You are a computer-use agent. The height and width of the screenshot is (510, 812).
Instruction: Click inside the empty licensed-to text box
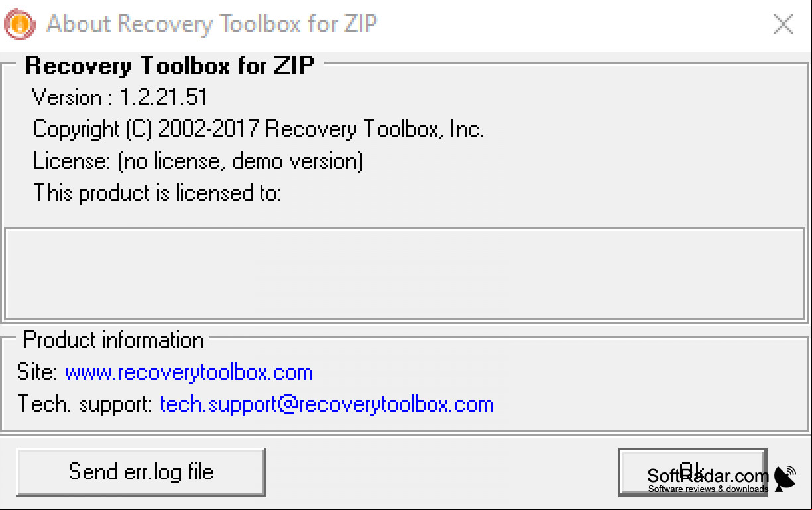(x=405, y=274)
